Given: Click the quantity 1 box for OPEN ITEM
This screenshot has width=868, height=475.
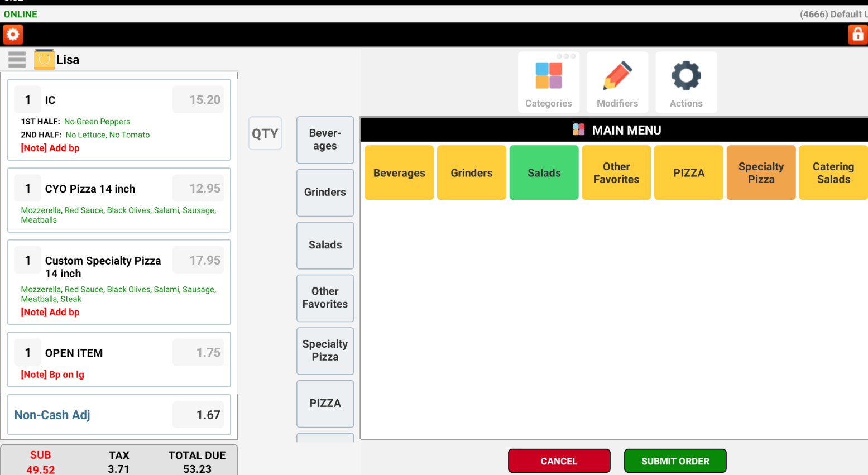Looking at the screenshot, I should coord(28,353).
